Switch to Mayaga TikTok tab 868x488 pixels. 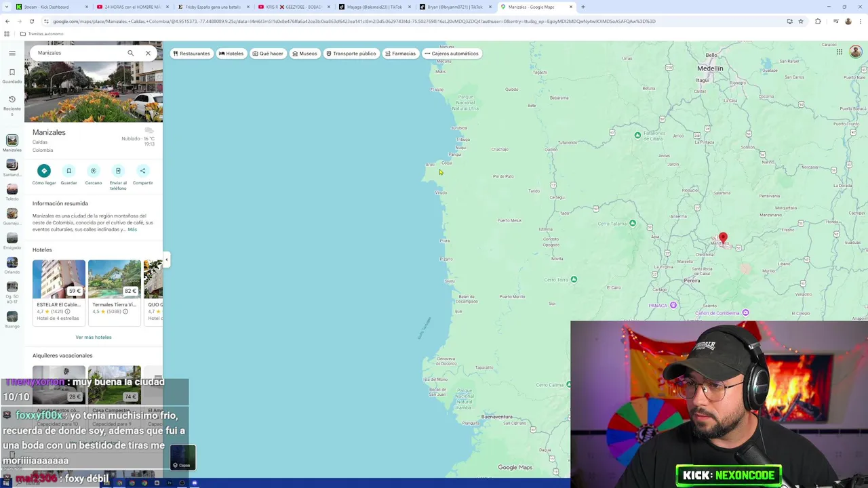click(x=374, y=7)
